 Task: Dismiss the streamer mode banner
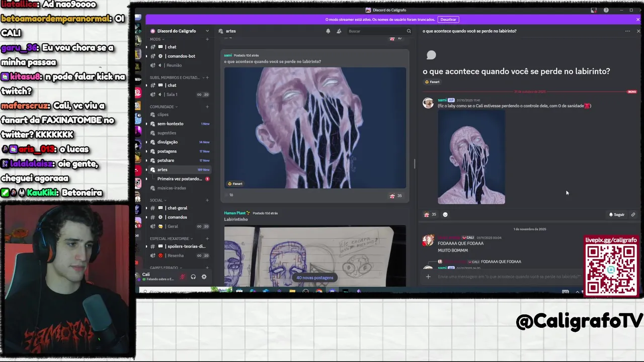[x=638, y=20]
